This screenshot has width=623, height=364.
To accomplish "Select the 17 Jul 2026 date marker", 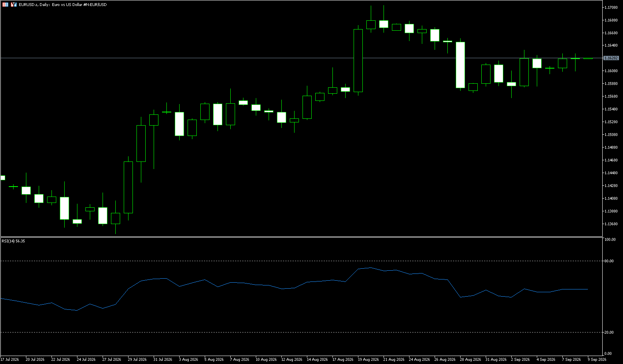I will click(x=10, y=360).
